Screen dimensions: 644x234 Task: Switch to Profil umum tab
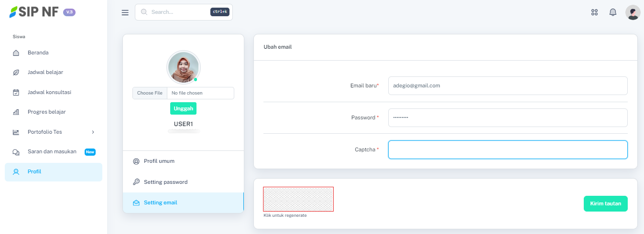159,161
